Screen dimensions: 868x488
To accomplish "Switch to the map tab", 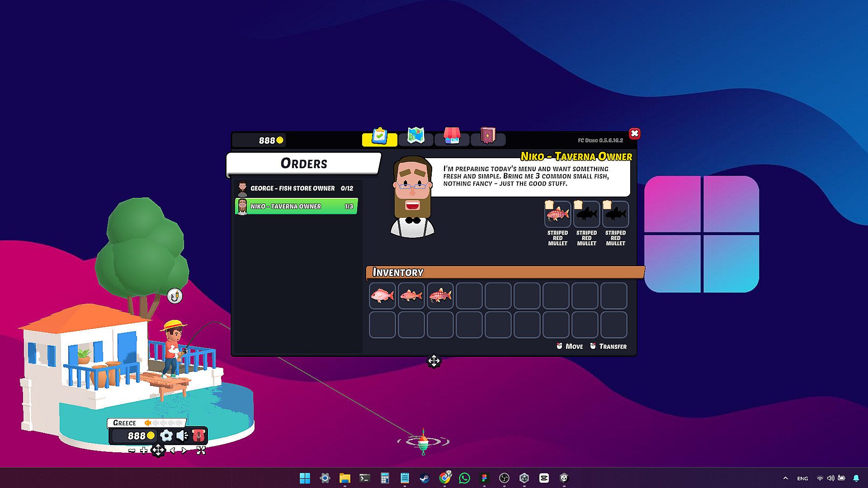I will 415,137.
